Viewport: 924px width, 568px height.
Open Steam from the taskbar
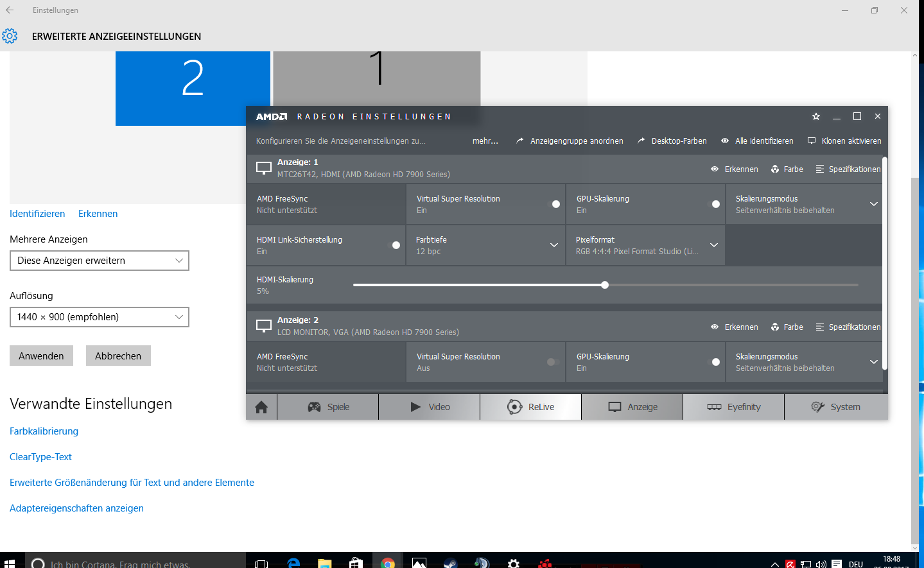click(x=451, y=564)
